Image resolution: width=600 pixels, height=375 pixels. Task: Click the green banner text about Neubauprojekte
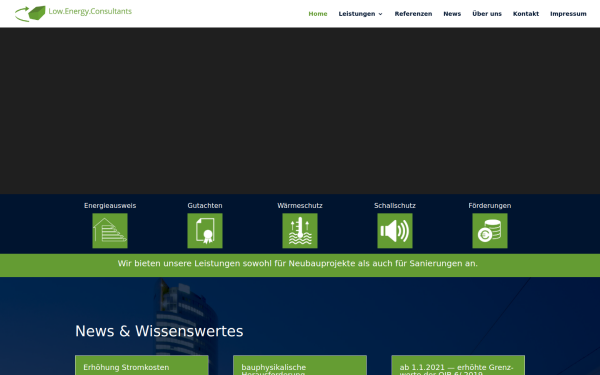(x=298, y=264)
